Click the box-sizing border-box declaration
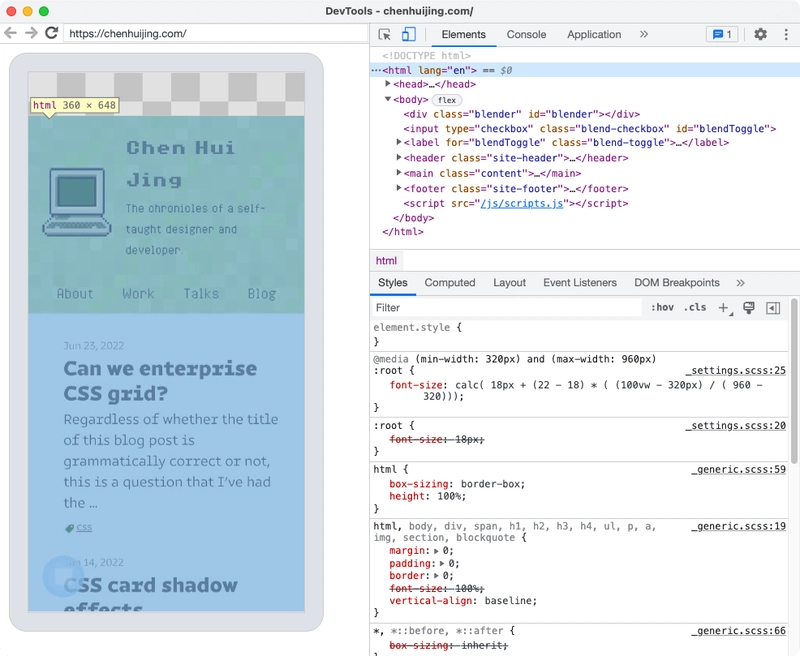The height and width of the screenshot is (656, 800). pos(457,484)
